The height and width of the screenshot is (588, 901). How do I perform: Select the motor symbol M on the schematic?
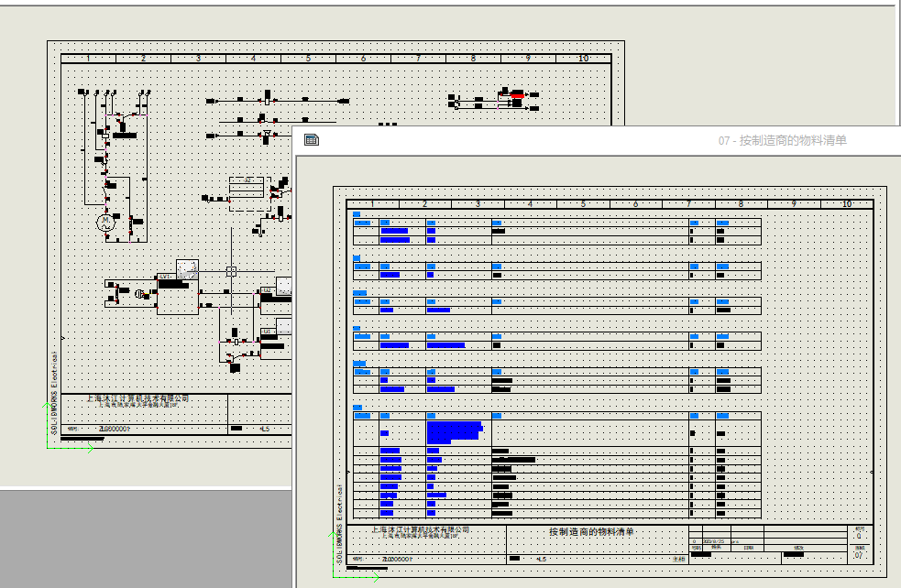click(x=105, y=223)
